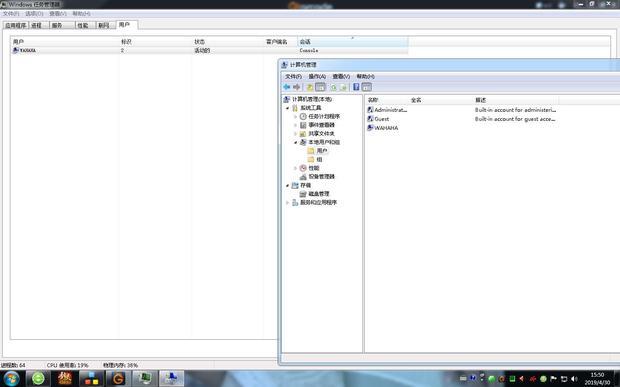The width and height of the screenshot is (620, 387).
Task: Click the CPU 使用率 status bar entry
Action: point(67,365)
